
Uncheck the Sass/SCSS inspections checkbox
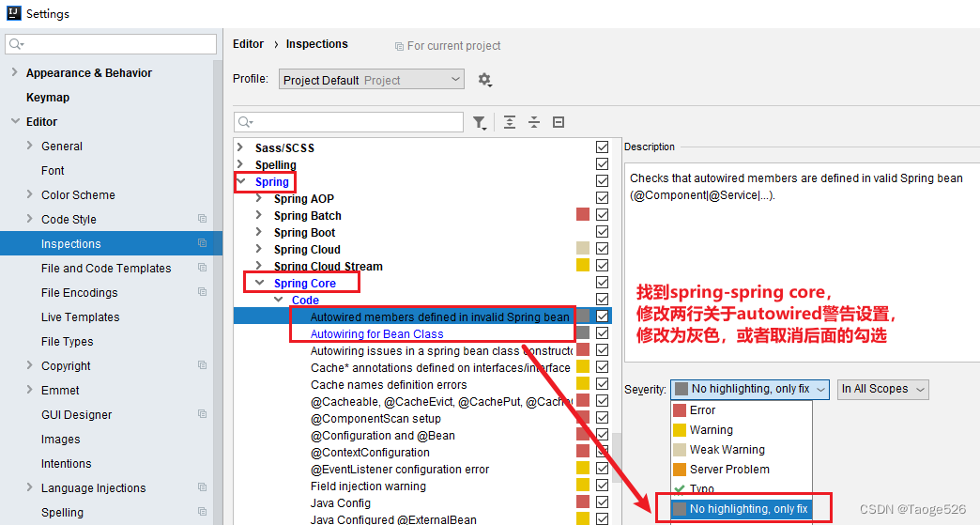point(602,147)
